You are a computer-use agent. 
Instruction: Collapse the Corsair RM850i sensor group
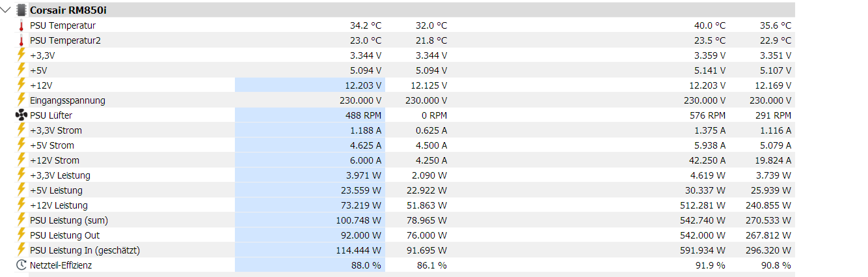coord(6,10)
